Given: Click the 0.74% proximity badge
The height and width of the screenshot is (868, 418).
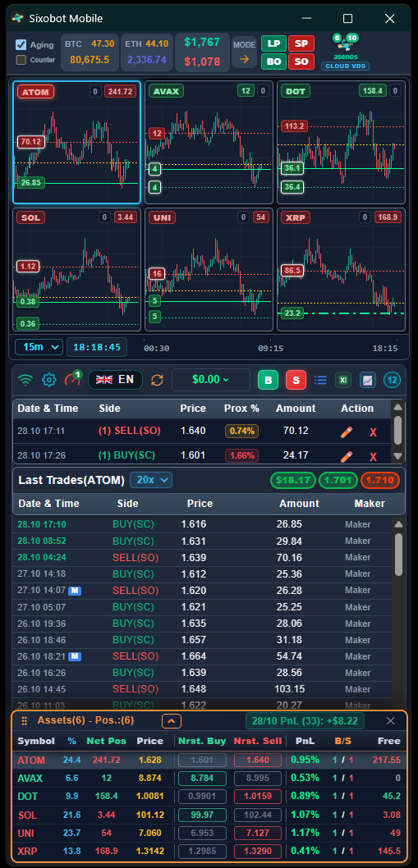Looking at the screenshot, I should (241, 431).
